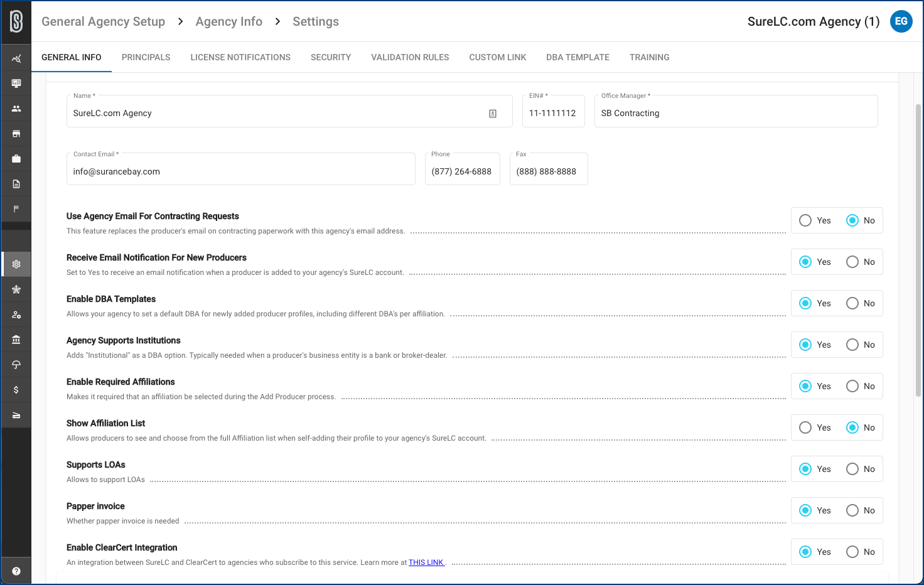Screen dimensions: 924x585
Task: Open the bank institution sidebar icon
Action: (16, 340)
